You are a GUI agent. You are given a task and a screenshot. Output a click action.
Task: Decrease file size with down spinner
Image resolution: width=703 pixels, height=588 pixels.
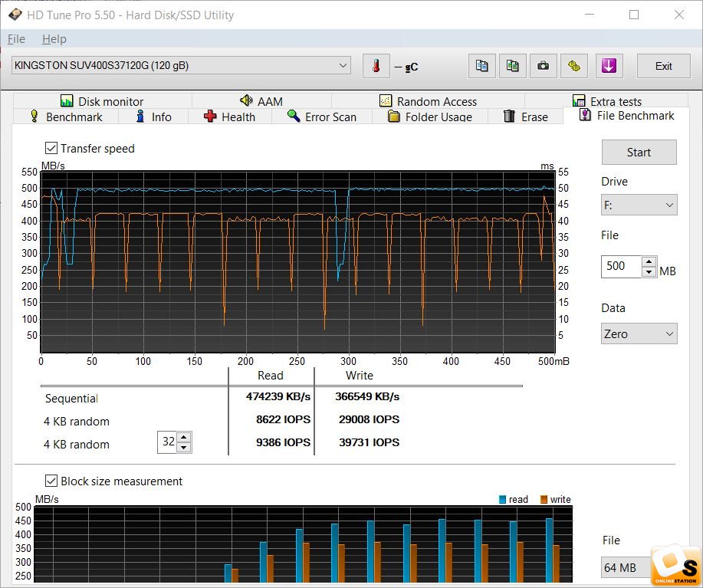pyautogui.click(x=649, y=271)
